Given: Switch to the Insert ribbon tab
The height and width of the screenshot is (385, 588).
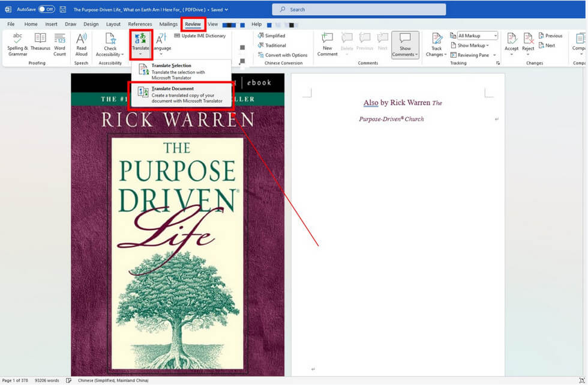Looking at the screenshot, I should coord(51,24).
